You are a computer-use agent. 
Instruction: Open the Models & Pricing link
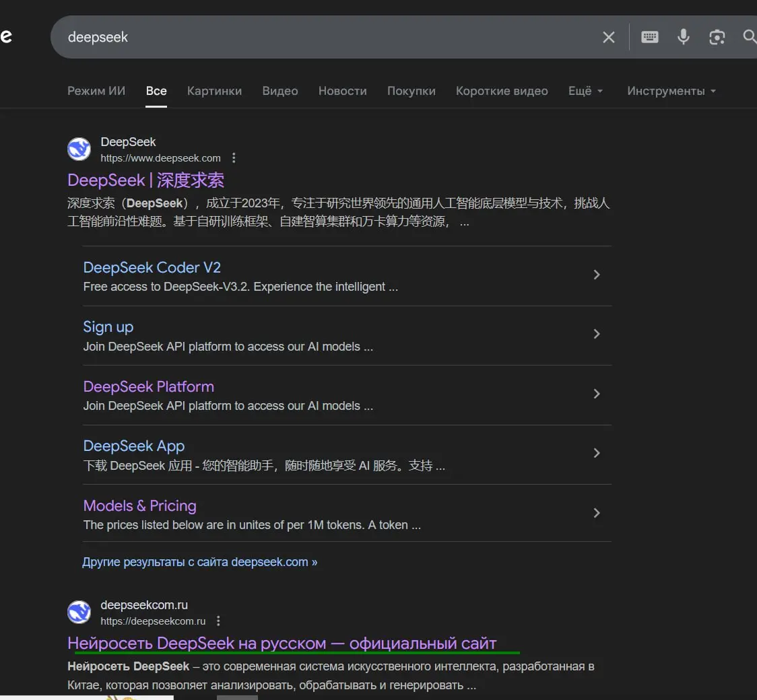(140, 505)
